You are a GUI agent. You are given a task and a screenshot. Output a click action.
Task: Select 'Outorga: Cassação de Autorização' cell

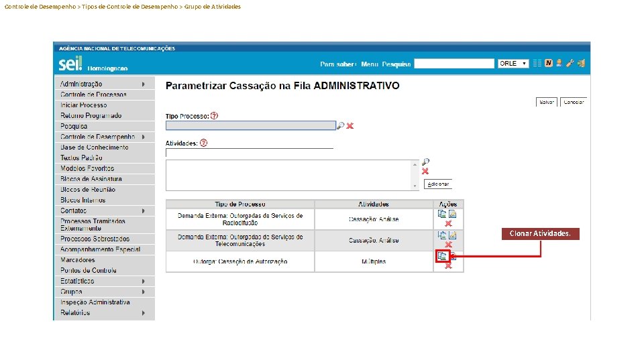(240, 261)
